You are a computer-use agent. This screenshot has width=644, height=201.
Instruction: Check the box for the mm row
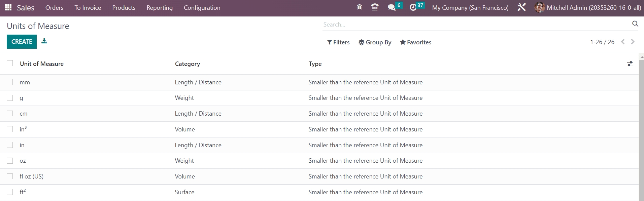point(10,82)
